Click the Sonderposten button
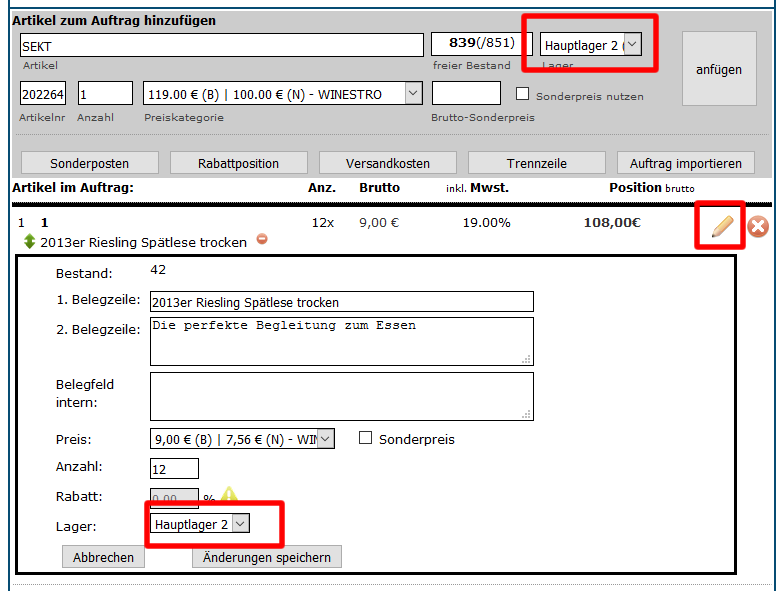Image resolution: width=783 pixels, height=591 pixels. [89, 163]
